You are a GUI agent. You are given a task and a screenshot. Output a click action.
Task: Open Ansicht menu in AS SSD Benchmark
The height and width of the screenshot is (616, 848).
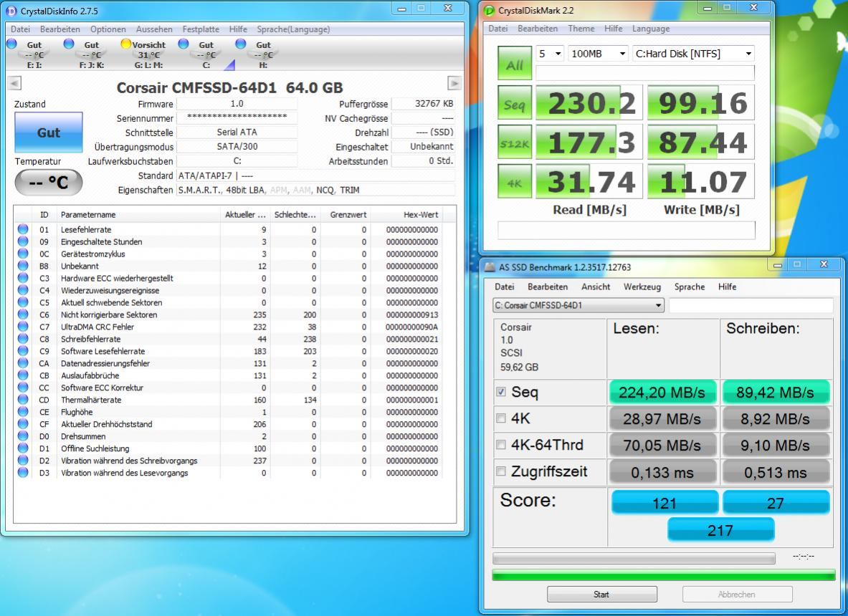[x=596, y=287]
